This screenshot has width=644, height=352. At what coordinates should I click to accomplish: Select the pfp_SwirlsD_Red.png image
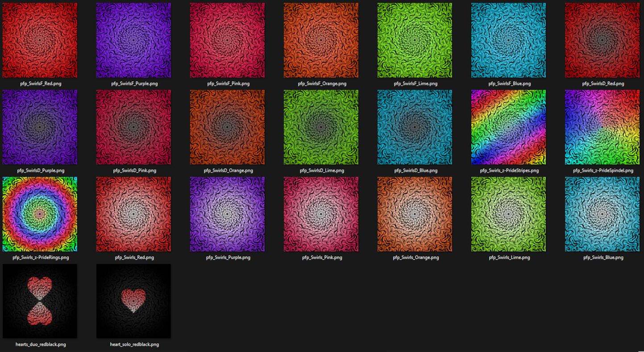point(602,40)
